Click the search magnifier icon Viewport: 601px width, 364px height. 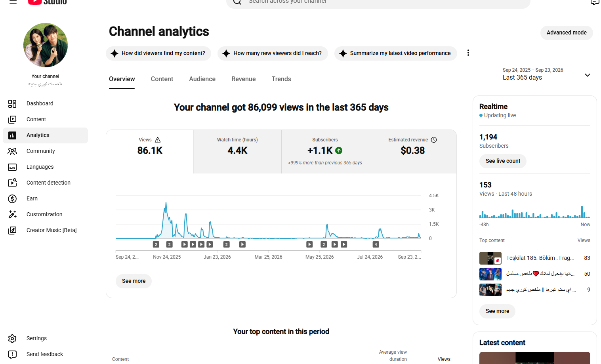pyautogui.click(x=237, y=2)
